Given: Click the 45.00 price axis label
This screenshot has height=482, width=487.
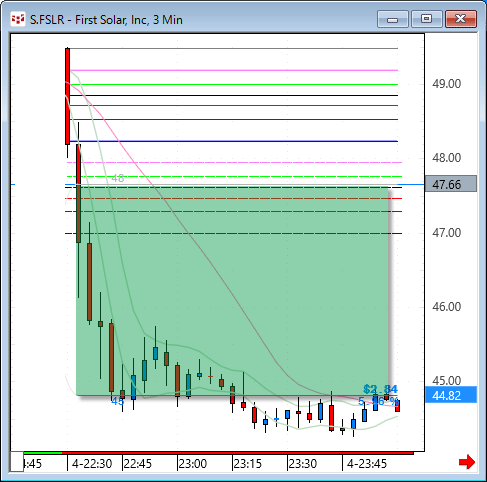Looking at the screenshot, I should (447, 381).
